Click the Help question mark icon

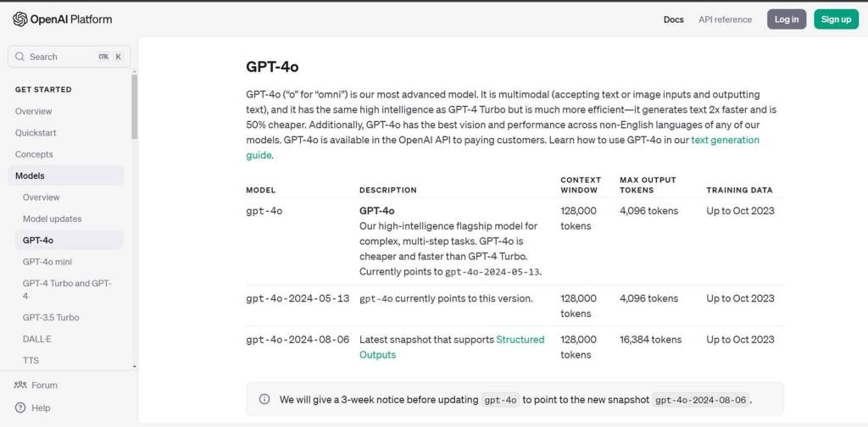click(x=20, y=408)
